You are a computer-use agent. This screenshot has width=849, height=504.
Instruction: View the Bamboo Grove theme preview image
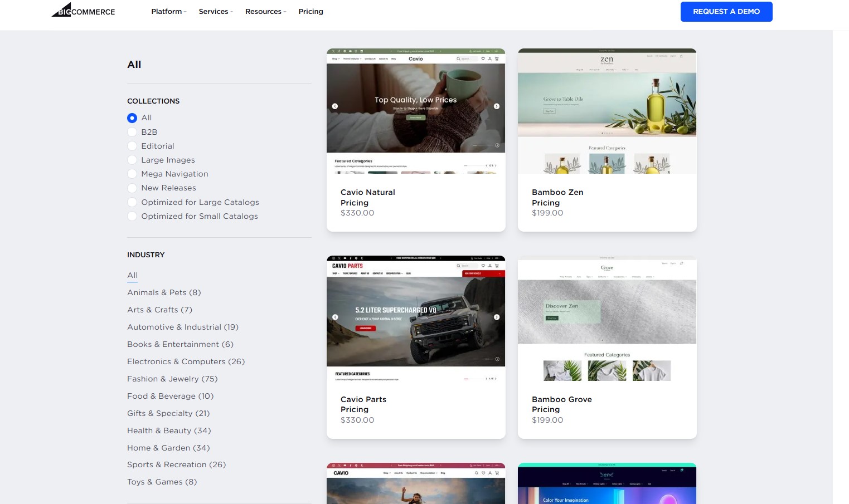607,319
